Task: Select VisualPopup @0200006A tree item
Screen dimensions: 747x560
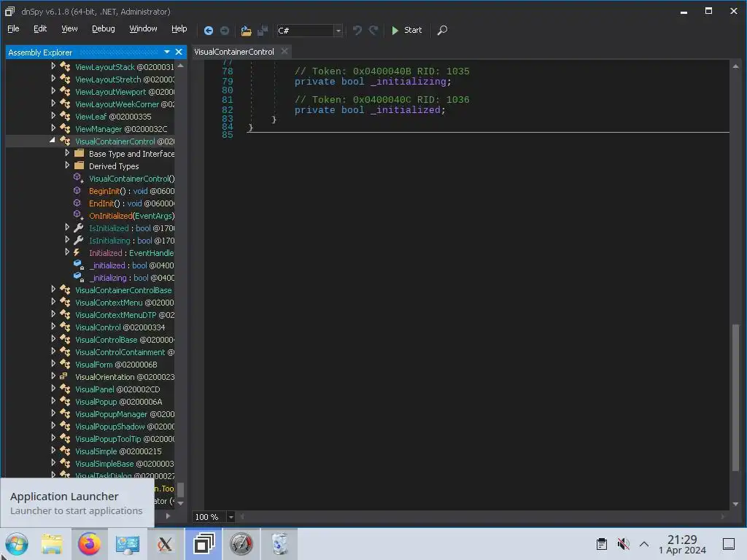Action: [x=119, y=402]
